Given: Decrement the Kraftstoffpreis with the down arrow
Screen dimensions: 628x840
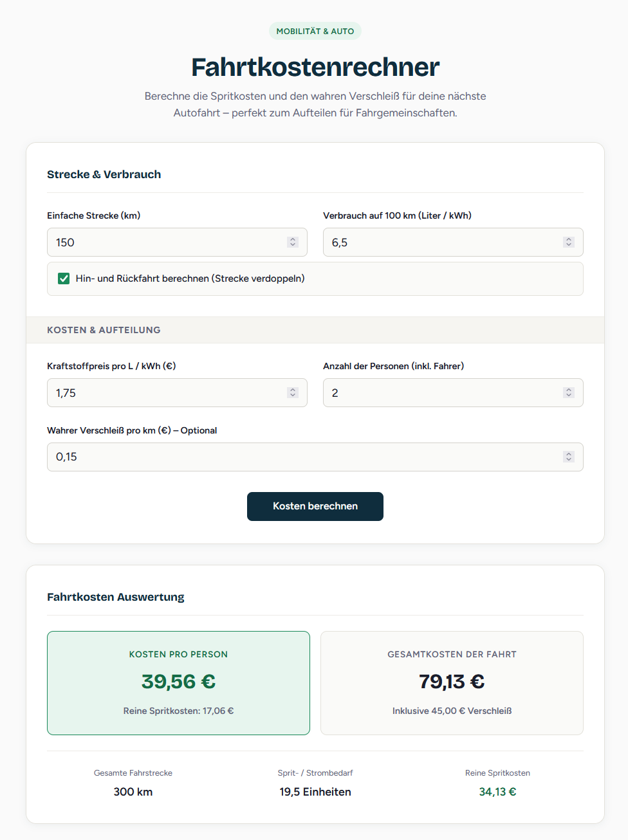Looking at the screenshot, I should [x=293, y=396].
